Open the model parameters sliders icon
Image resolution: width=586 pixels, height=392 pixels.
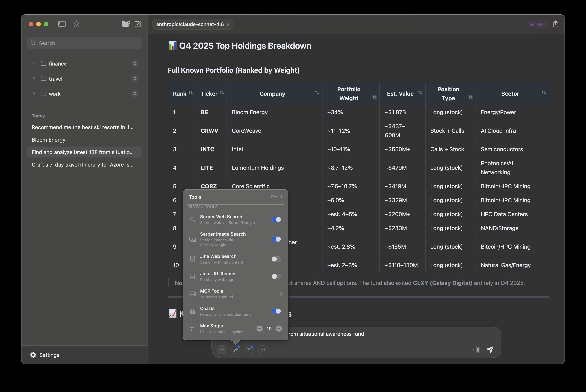click(249, 350)
